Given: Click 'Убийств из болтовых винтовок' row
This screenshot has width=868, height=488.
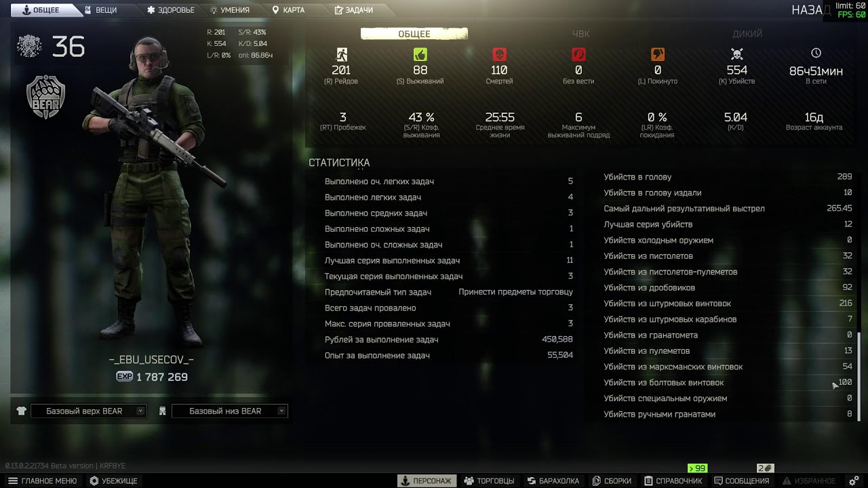Looking at the screenshot, I should (x=727, y=383).
